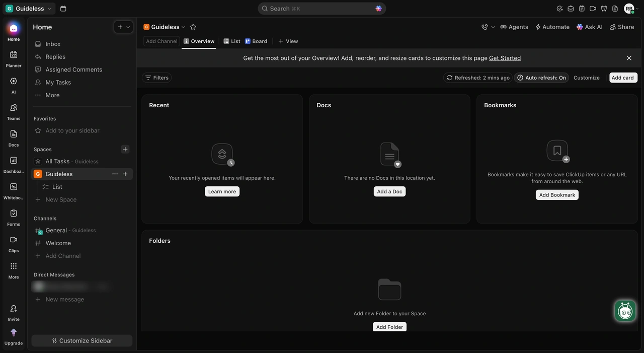Click the Invite icon in left rail

(14, 309)
